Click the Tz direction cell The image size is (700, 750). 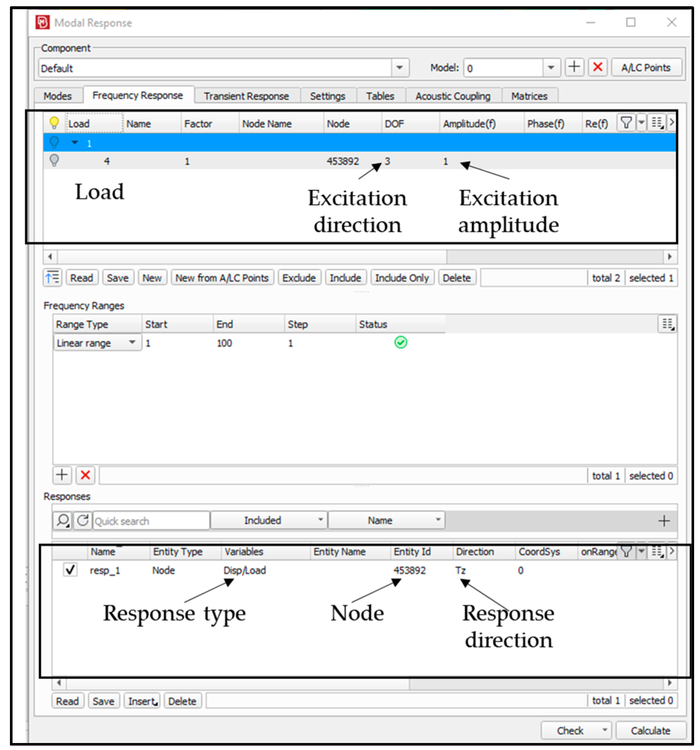point(460,570)
